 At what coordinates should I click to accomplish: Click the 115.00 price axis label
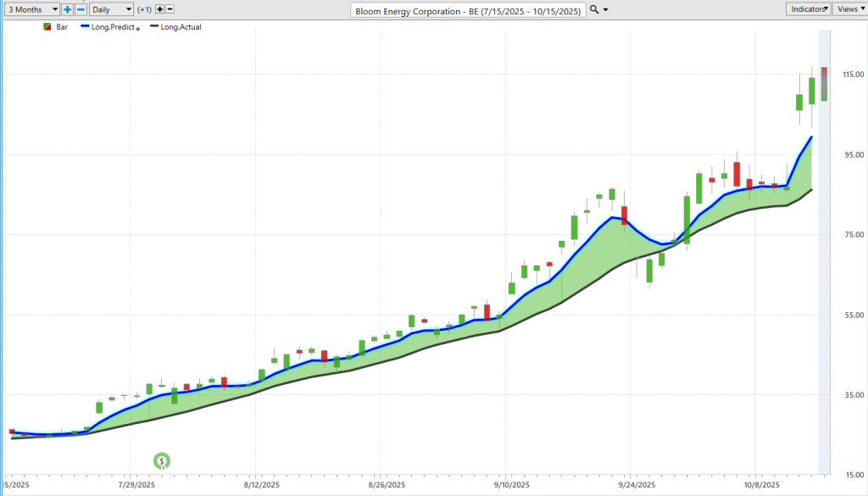(848, 75)
